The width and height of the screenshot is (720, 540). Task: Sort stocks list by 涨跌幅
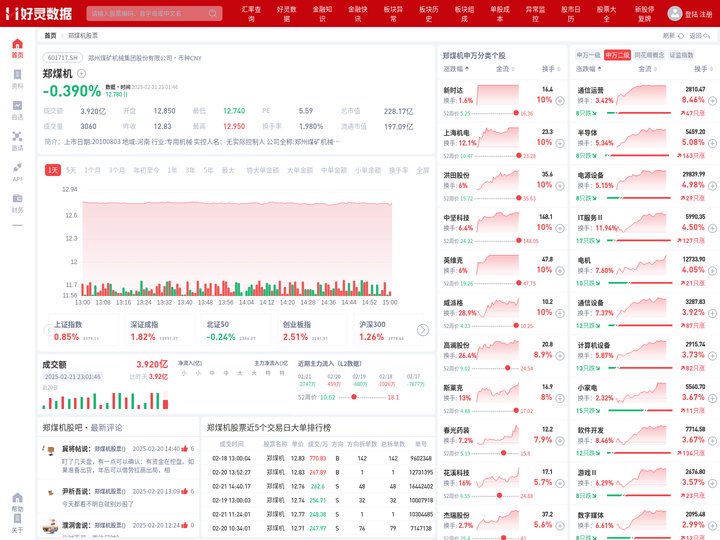(456, 69)
